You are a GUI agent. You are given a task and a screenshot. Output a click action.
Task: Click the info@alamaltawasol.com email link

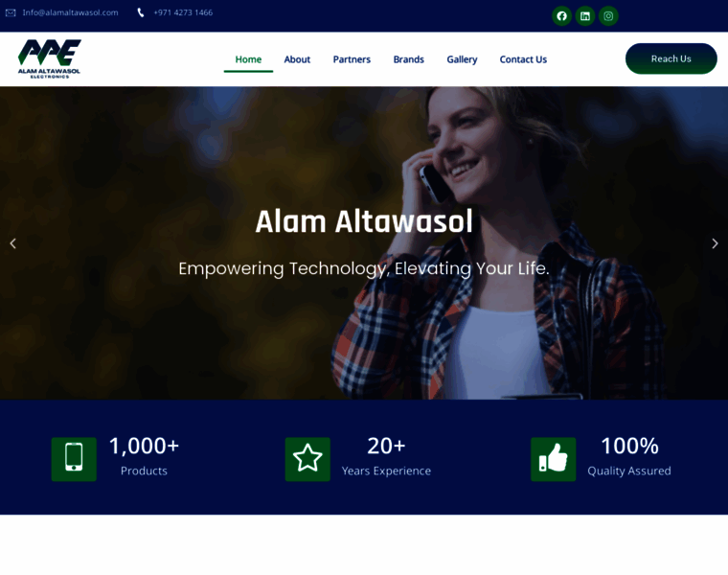pyautogui.click(x=71, y=12)
